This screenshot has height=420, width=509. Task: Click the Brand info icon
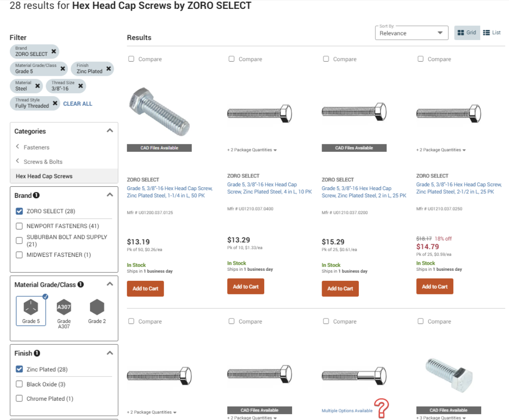(36, 195)
